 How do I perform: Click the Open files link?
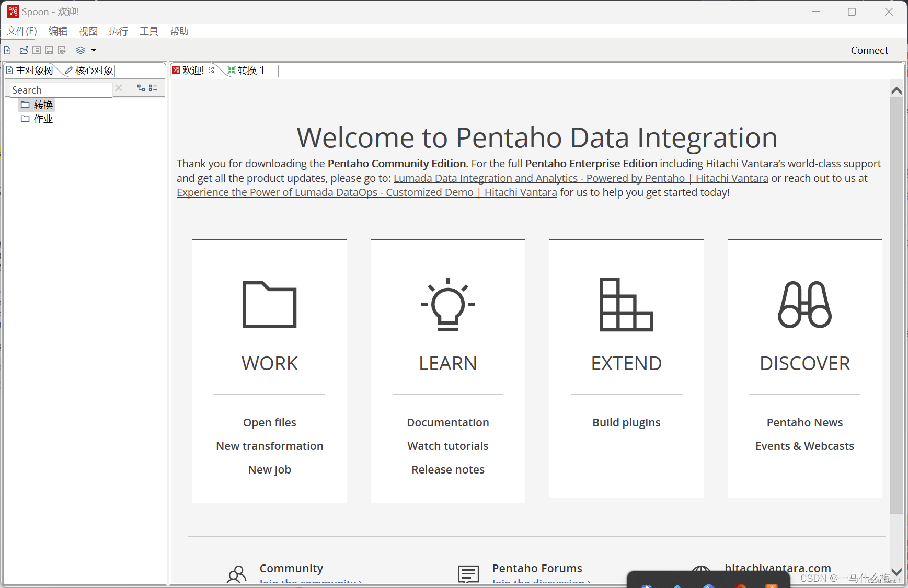(270, 422)
